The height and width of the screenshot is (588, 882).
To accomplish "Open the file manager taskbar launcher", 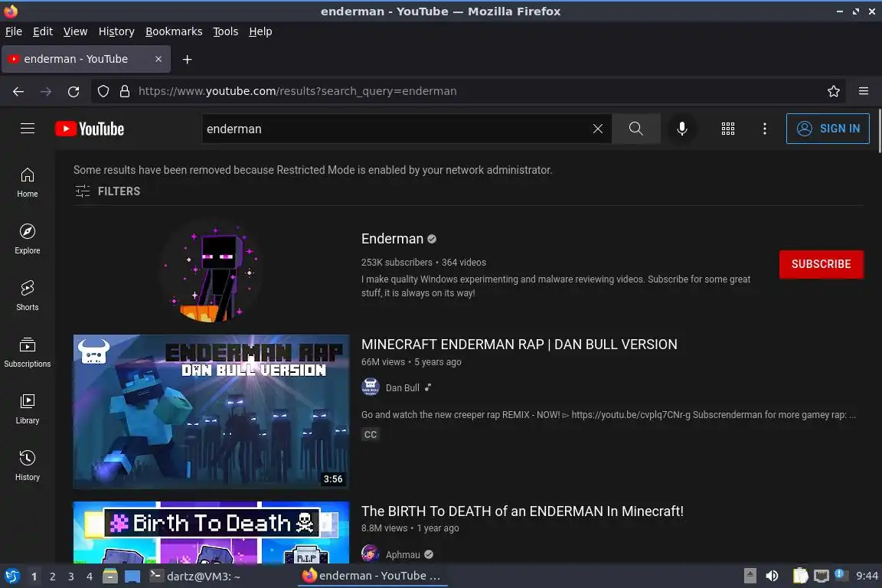I will (110, 577).
